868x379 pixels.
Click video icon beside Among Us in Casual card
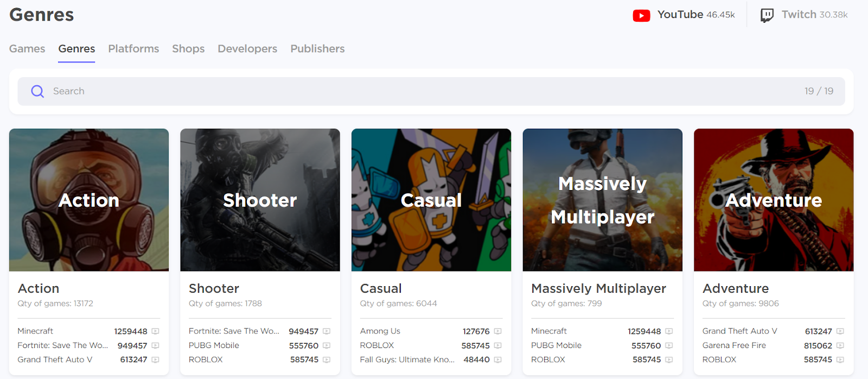pyautogui.click(x=498, y=331)
